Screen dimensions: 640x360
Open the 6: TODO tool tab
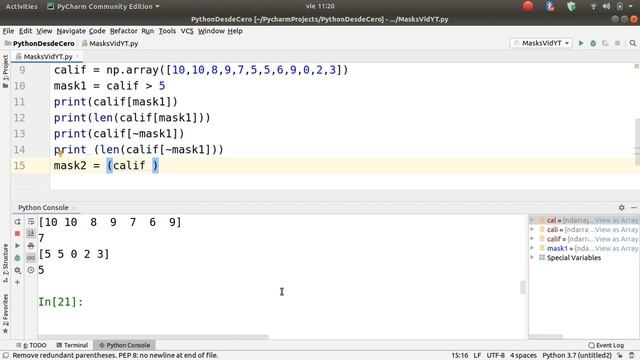click(x=31, y=345)
